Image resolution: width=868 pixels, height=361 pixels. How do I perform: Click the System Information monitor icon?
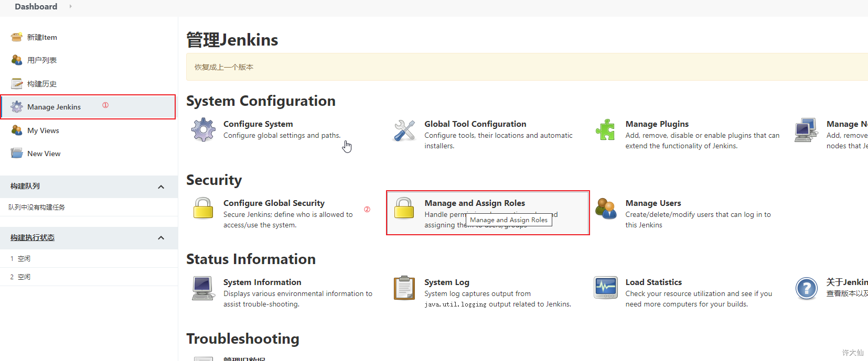tap(203, 288)
